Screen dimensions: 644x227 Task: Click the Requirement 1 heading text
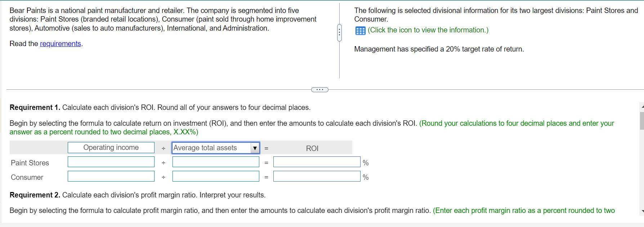(35, 107)
